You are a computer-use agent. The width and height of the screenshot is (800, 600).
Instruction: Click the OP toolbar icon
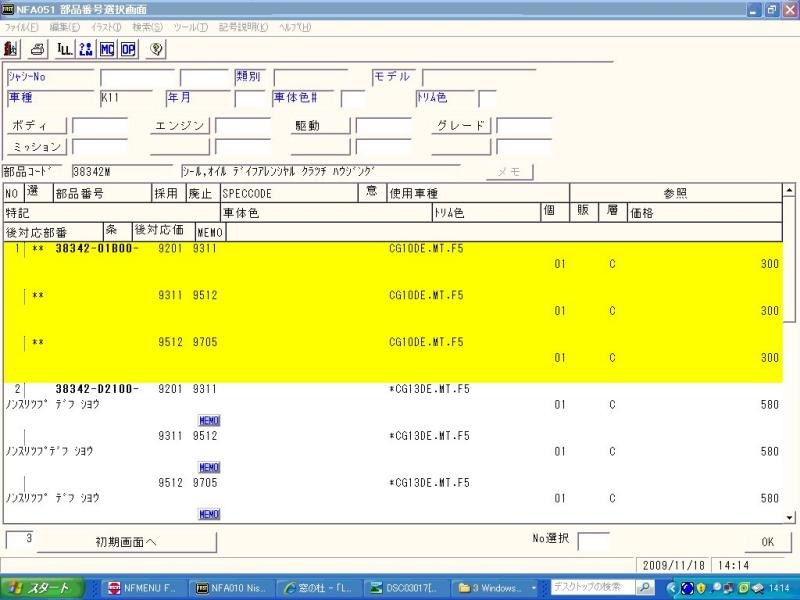(128, 49)
